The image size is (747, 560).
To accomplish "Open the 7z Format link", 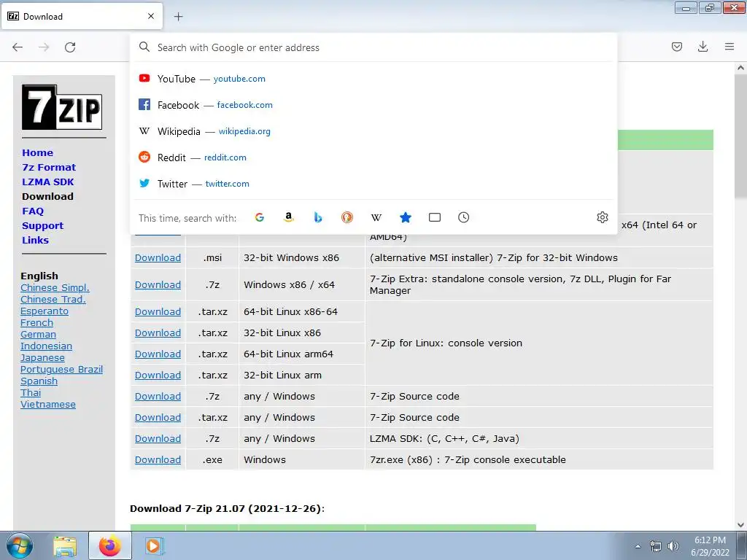I will [49, 168].
